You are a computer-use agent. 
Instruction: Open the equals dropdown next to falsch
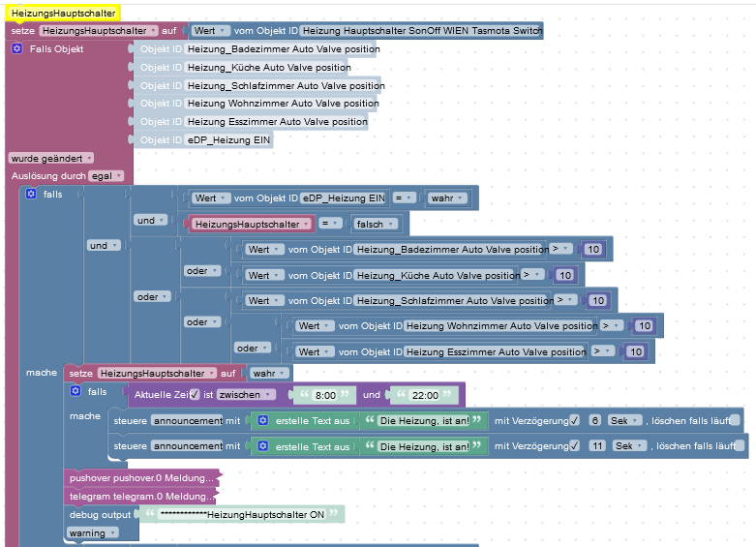(x=330, y=224)
